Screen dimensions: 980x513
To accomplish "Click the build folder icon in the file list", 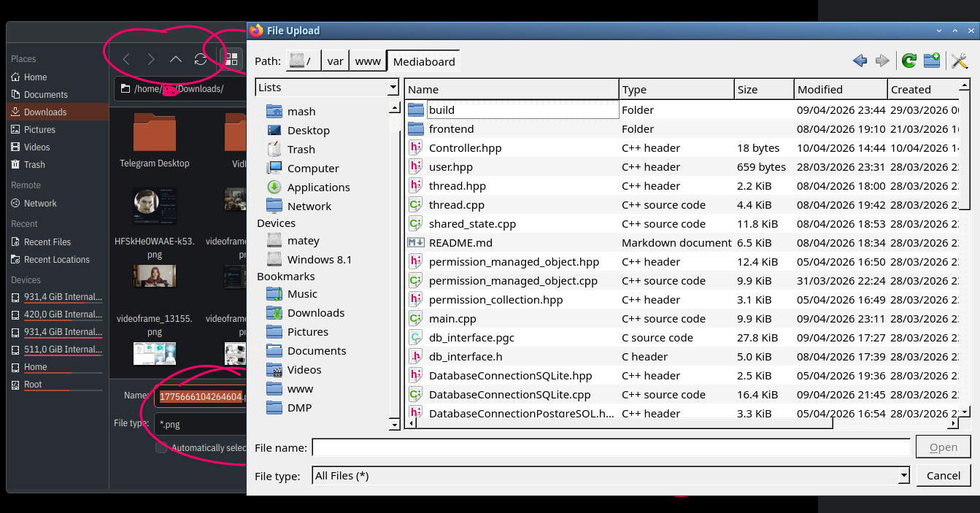I will [416, 109].
